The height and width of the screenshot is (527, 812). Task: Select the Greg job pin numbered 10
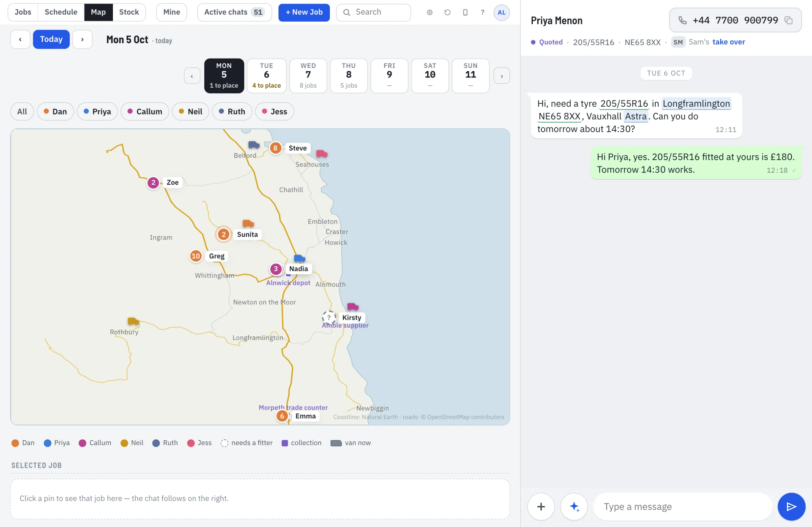click(196, 256)
